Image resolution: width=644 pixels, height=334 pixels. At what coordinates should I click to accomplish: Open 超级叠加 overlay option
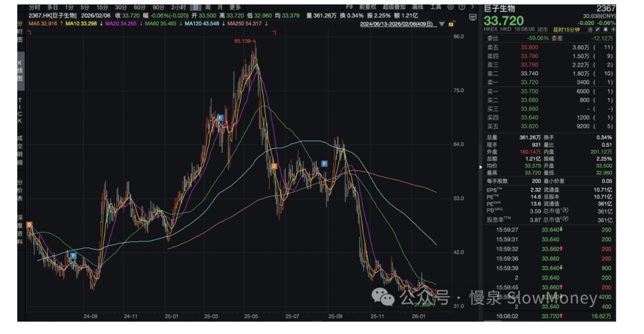coord(394,7)
